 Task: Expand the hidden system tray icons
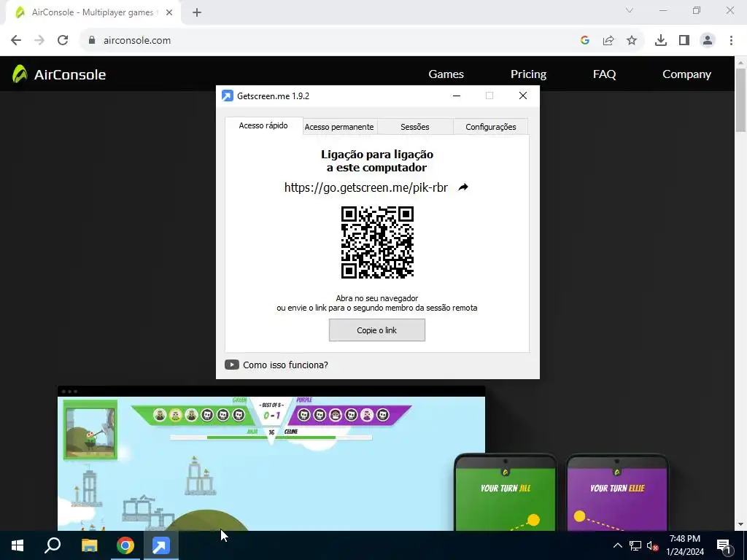click(617, 545)
